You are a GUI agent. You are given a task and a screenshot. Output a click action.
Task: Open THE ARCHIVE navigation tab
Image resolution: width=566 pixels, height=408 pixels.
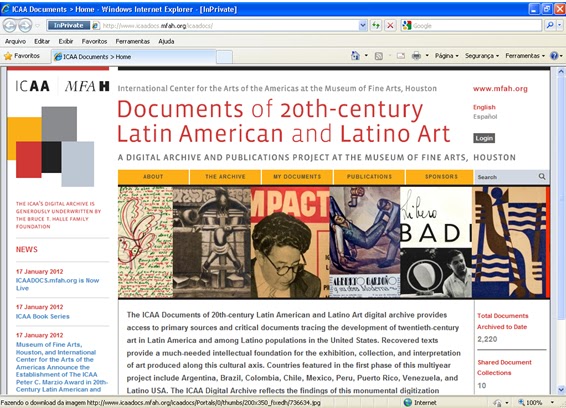225,177
